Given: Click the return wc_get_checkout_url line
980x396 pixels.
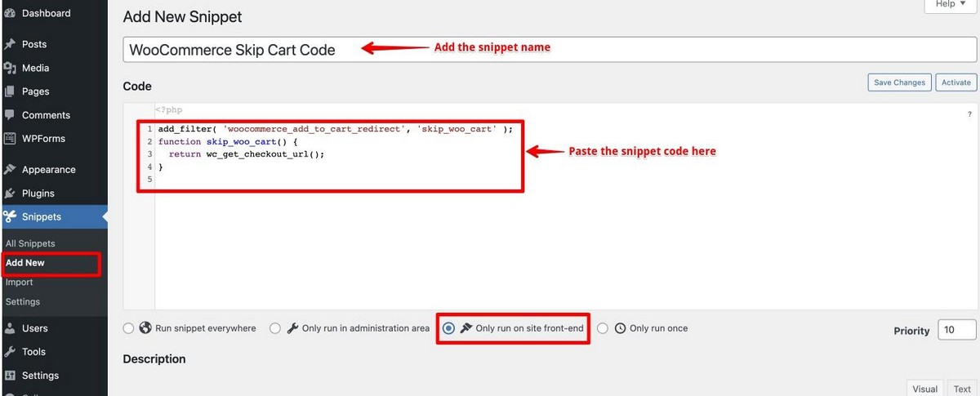Looking at the screenshot, I should click(246, 154).
